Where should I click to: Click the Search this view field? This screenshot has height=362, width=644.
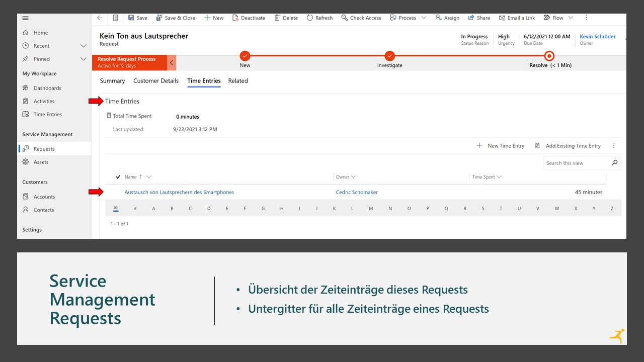point(578,163)
